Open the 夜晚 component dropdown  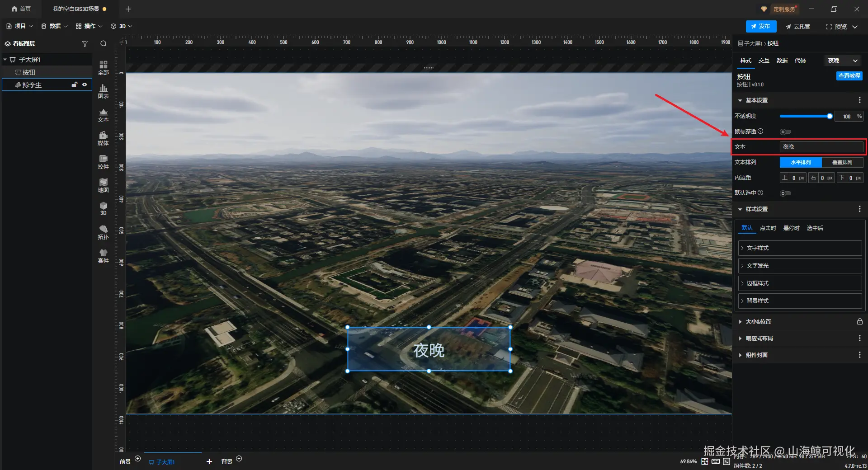point(843,61)
